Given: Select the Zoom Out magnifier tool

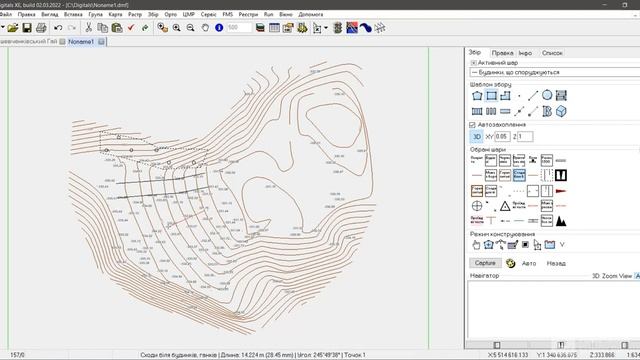Looking at the screenshot, I should pos(191,28).
